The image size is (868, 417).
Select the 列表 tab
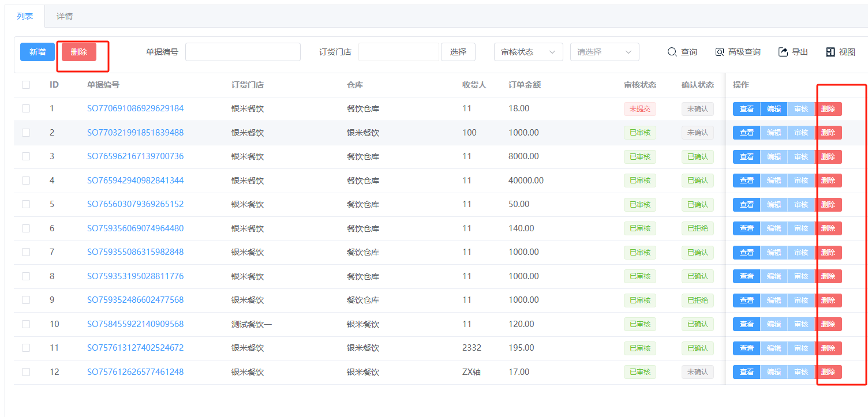pos(25,16)
